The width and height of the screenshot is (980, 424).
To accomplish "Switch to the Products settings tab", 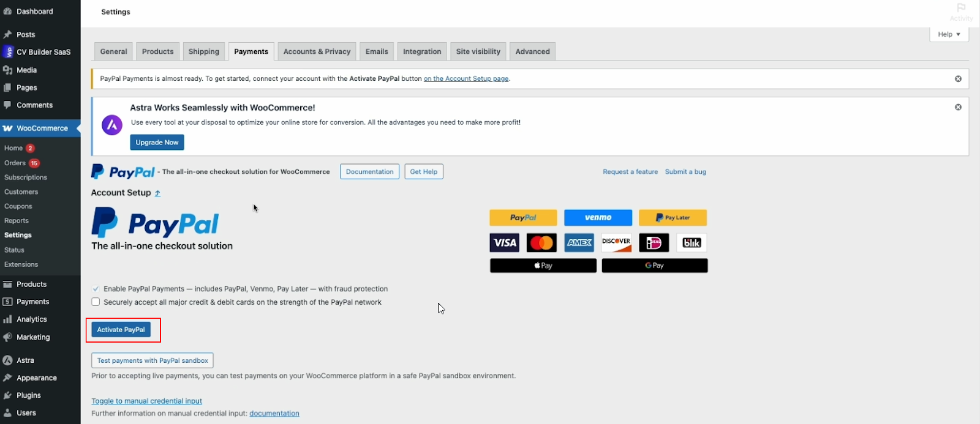I will pyautogui.click(x=158, y=51).
